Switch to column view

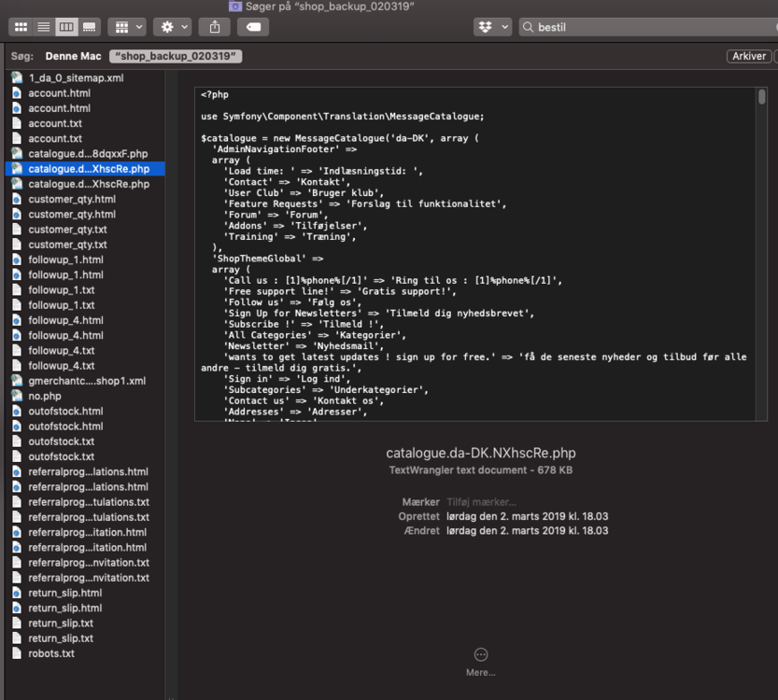point(66,27)
